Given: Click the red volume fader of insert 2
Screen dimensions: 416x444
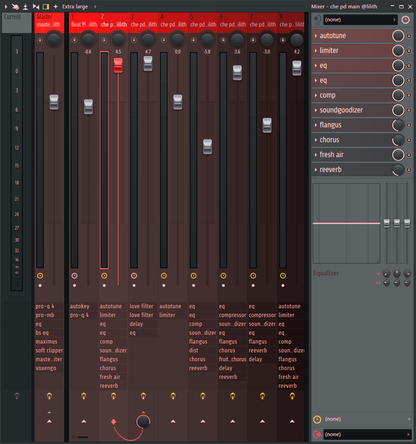Looking at the screenshot, I should [x=118, y=65].
